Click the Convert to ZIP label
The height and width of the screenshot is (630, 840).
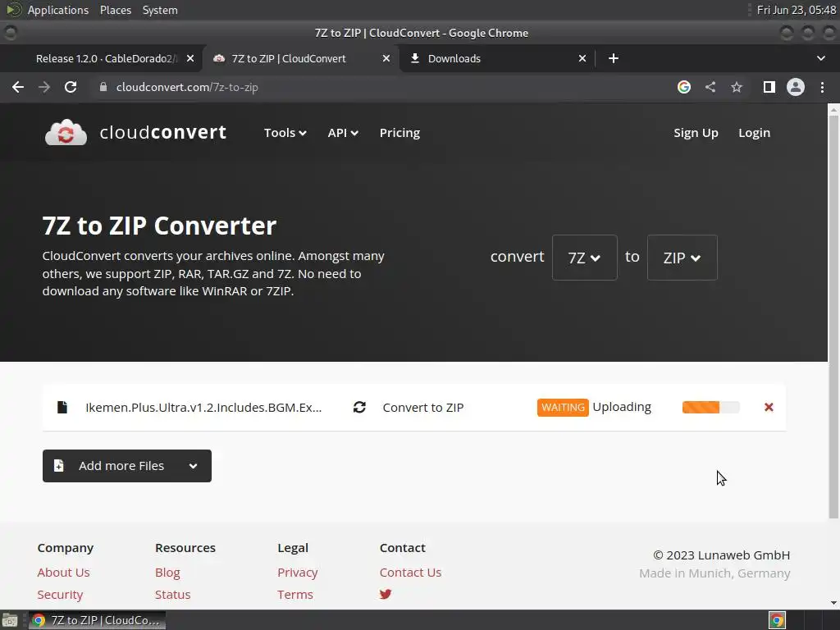point(423,407)
